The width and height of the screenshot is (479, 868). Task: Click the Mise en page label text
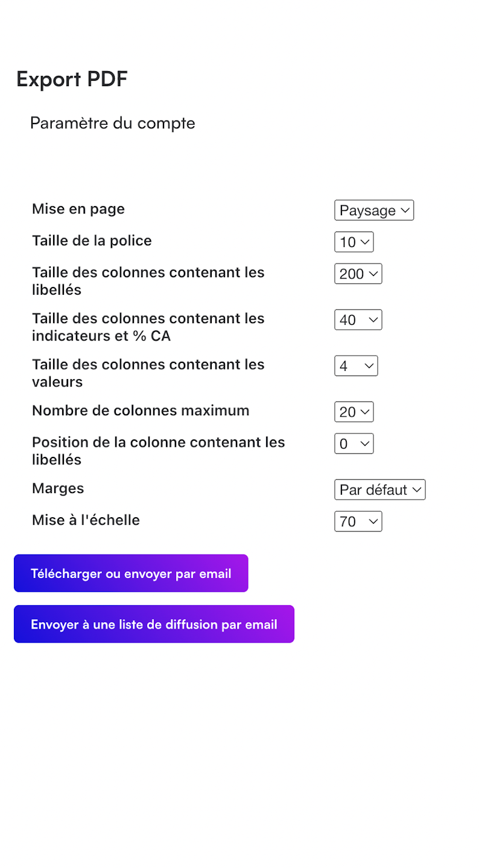pos(78,209)
